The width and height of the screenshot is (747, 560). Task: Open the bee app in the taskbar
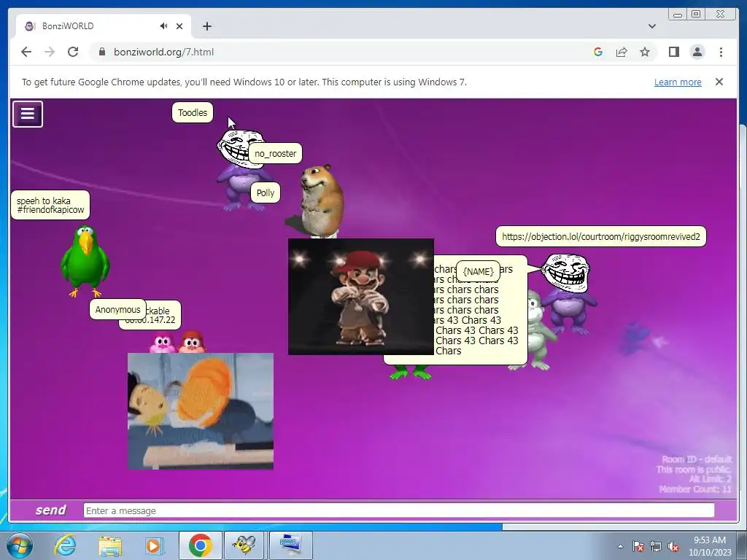click(244, 545)
